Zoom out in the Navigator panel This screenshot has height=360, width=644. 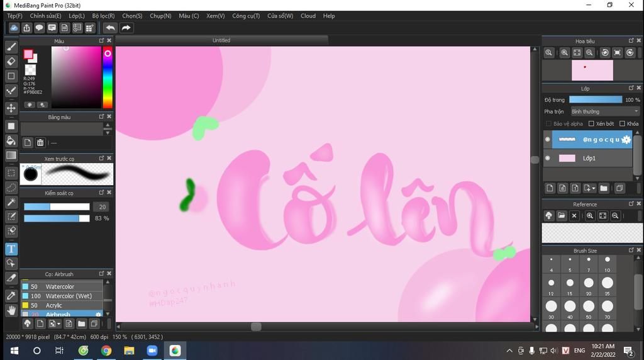coord(589,53)
